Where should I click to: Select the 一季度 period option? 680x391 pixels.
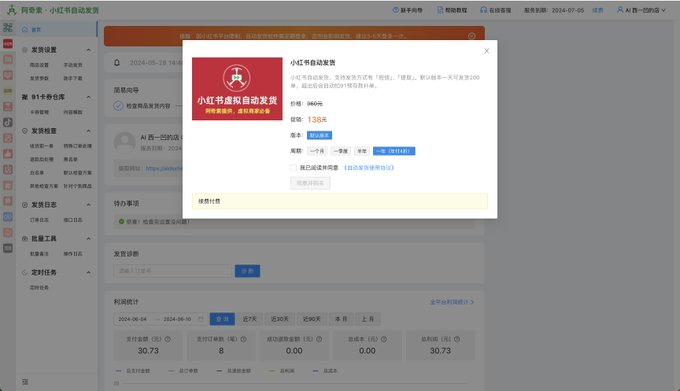(x=340, y=151)
